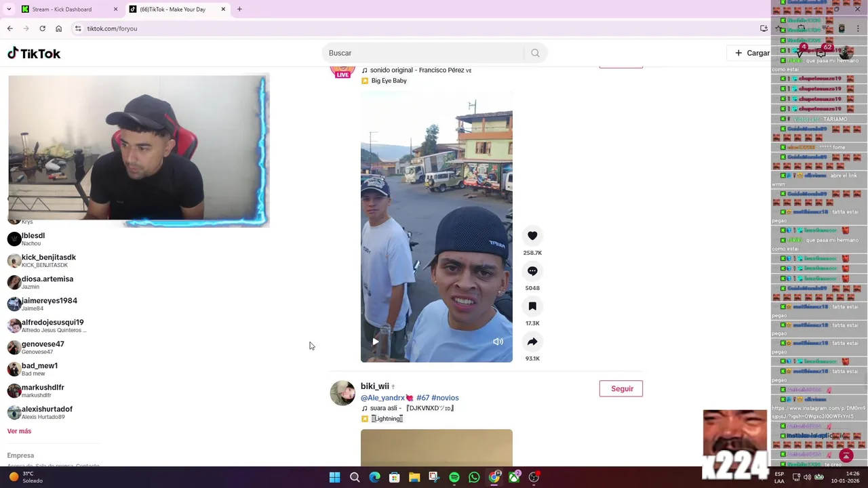The width and height of the screenshot is (868, 488).
Task: Open Snipping Tool from the taskbar
Action: tap(434, 477)
